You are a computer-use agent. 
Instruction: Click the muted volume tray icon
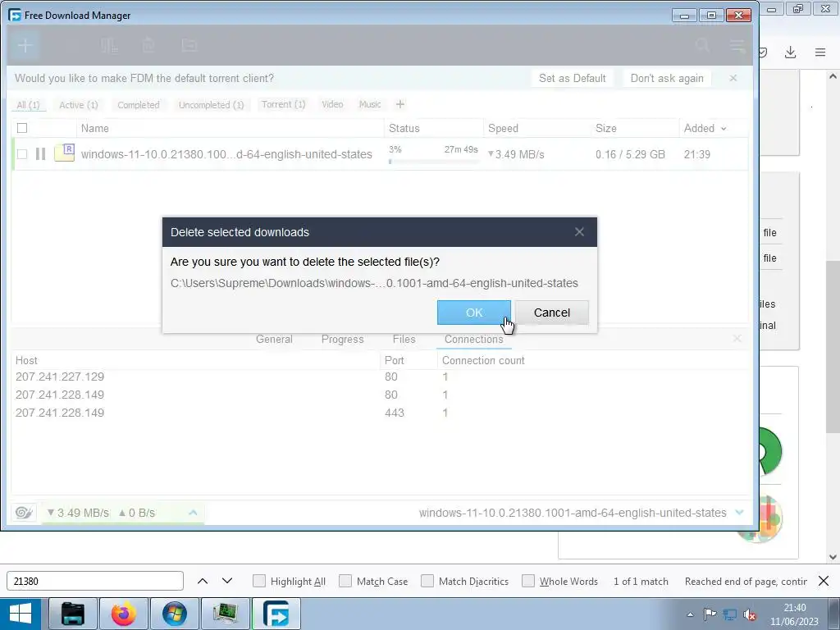tap(750, 614)
